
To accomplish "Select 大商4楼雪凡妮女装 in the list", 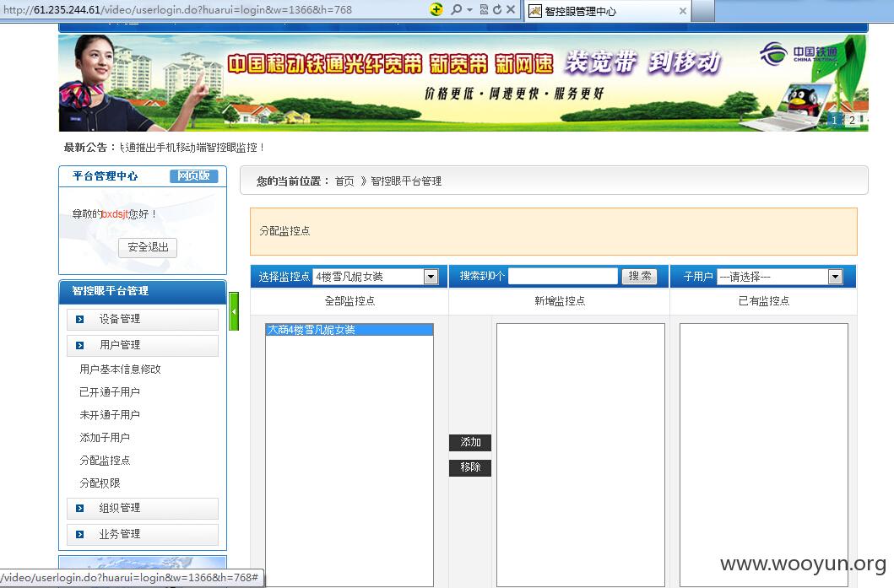I will (349, 330).
